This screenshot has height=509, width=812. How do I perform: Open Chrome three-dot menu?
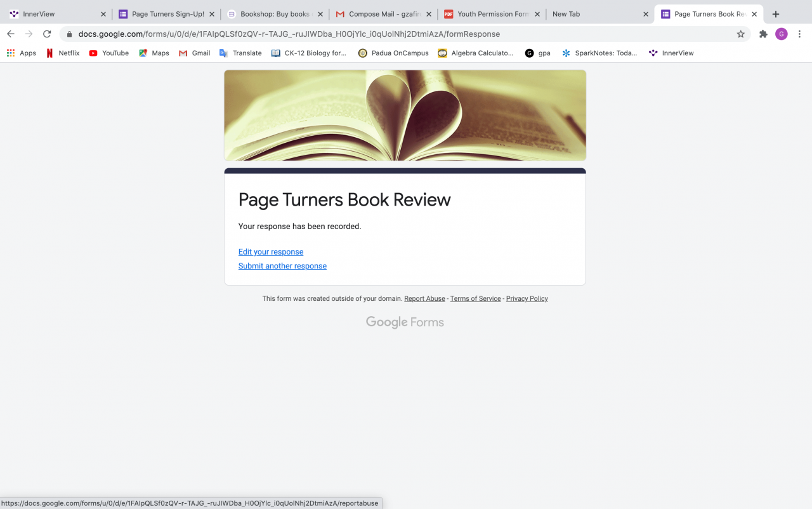[799, 34]
